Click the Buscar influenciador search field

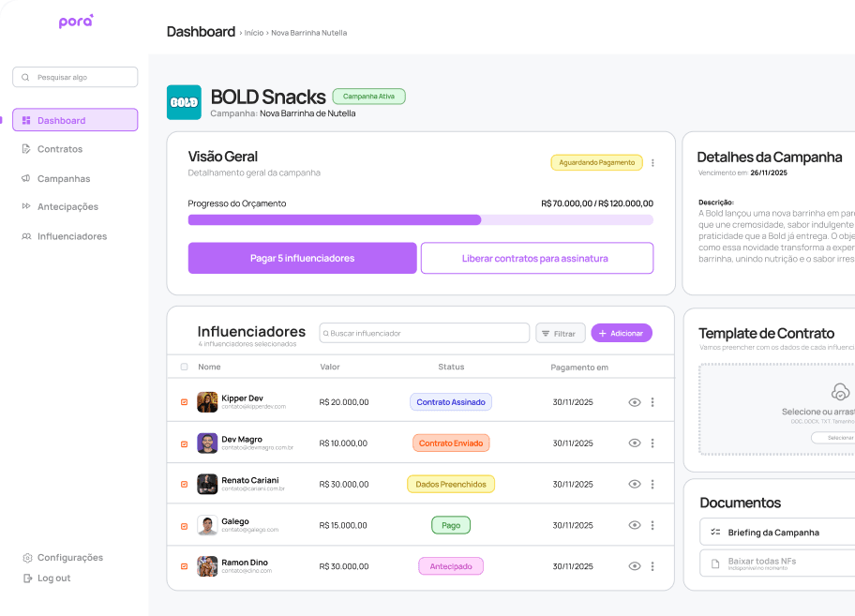click(425, 333)
